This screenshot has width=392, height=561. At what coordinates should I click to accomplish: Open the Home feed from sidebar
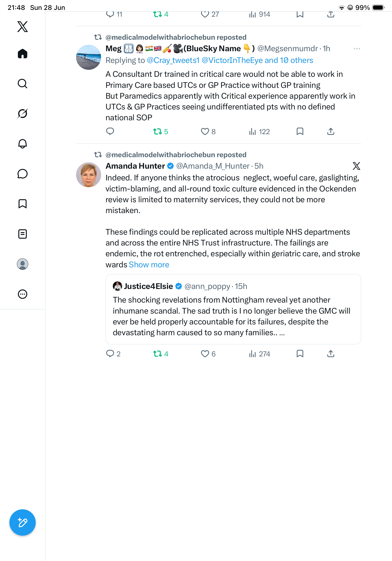click(23, 54)
